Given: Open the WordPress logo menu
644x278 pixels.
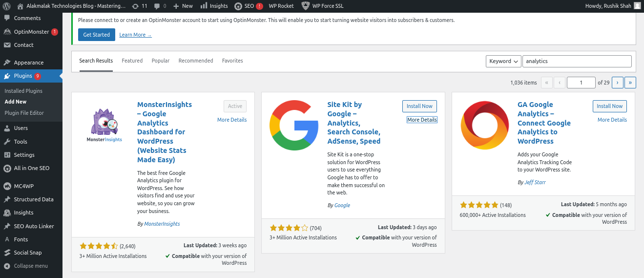Looking at the screenshot, I should pyautogui.click(x=7, y=6).
